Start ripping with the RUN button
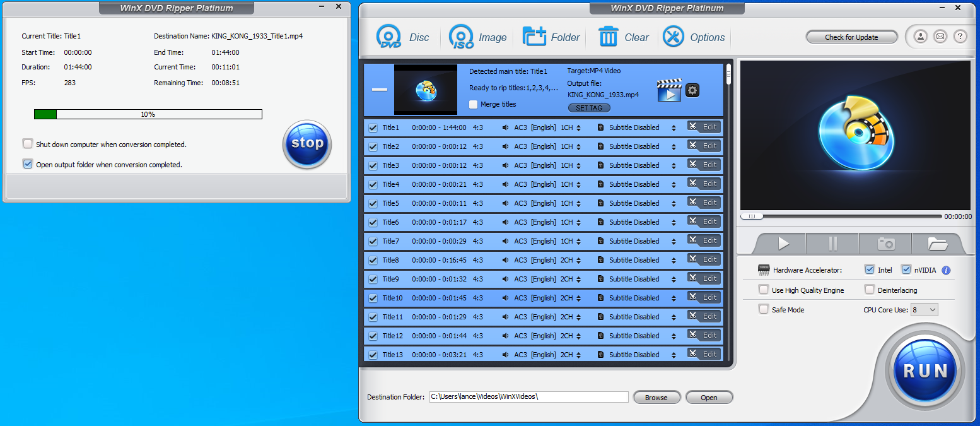The image size is (980, 426). (925, 370)
